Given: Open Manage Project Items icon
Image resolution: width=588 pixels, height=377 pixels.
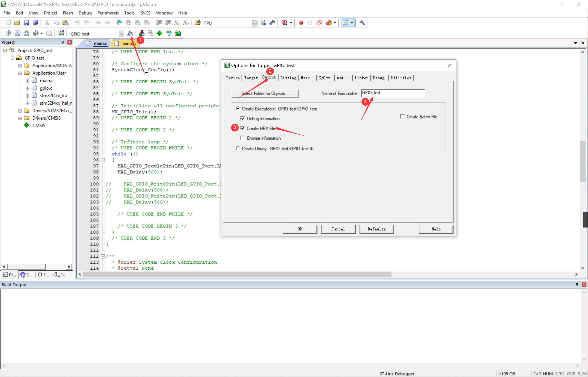Looking at the screenshot, I should [142, 33].
